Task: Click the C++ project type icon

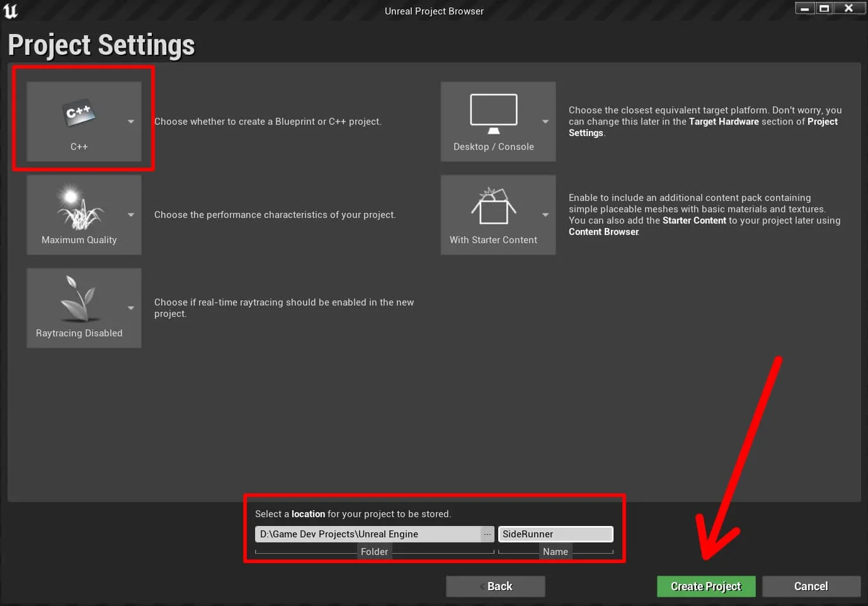Action: 79,113
